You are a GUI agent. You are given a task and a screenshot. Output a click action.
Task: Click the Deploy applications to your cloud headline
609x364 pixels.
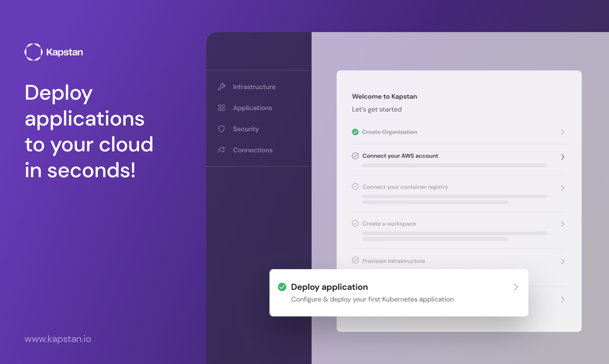click(89, 131)
